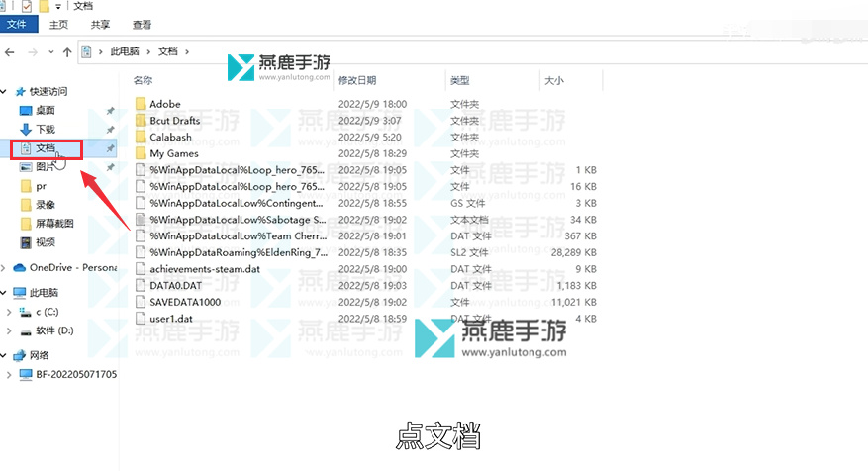The image size is (868, 471).
Task: Sort by the 修改日期 column header
Action: pos(356,79)
